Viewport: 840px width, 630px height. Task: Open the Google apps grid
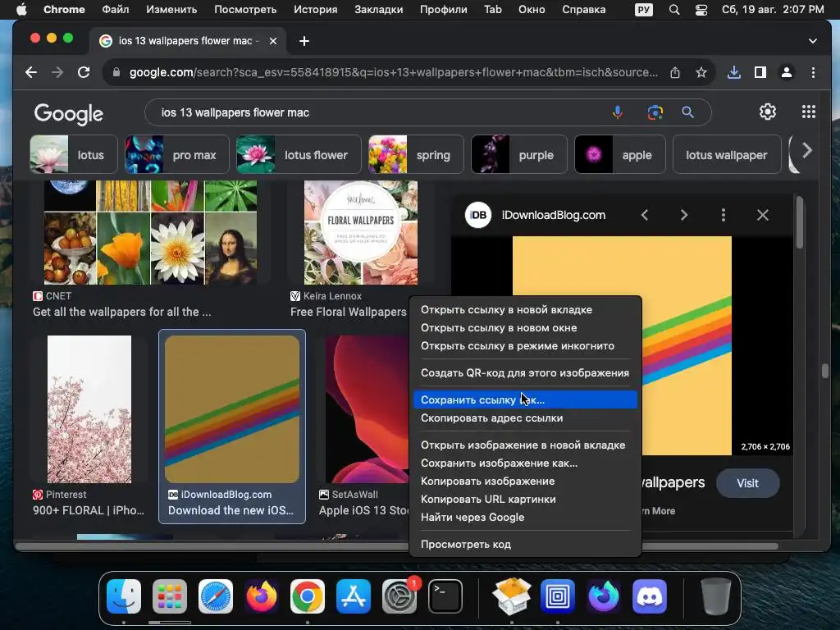[808, 112]
